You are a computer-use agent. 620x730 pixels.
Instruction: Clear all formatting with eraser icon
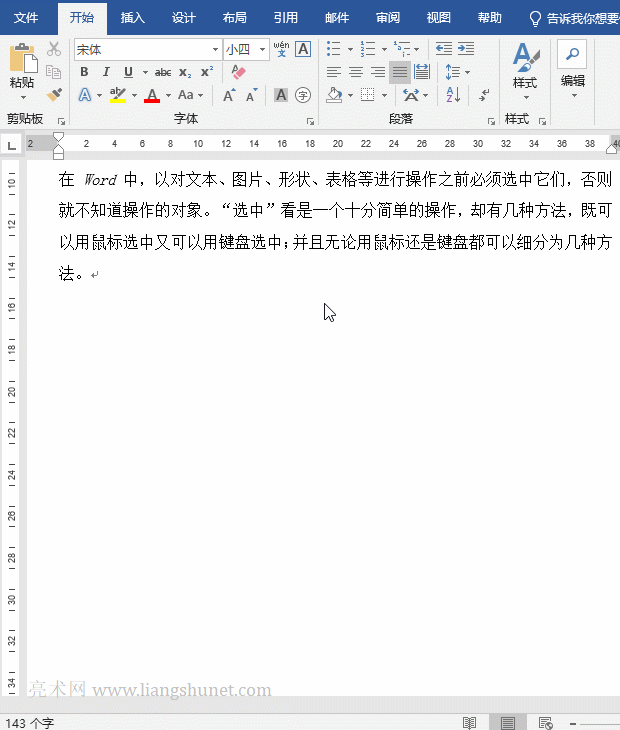click(x=238, y=72)
